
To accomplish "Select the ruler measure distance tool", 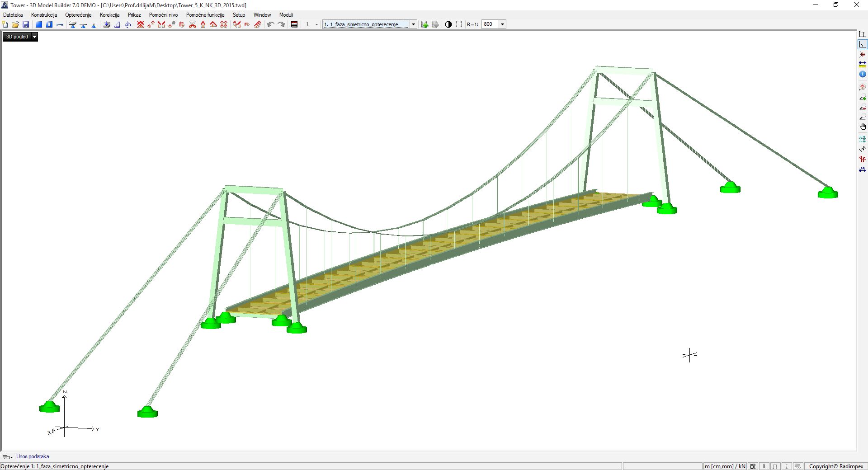I will click(x=863, y=64).
